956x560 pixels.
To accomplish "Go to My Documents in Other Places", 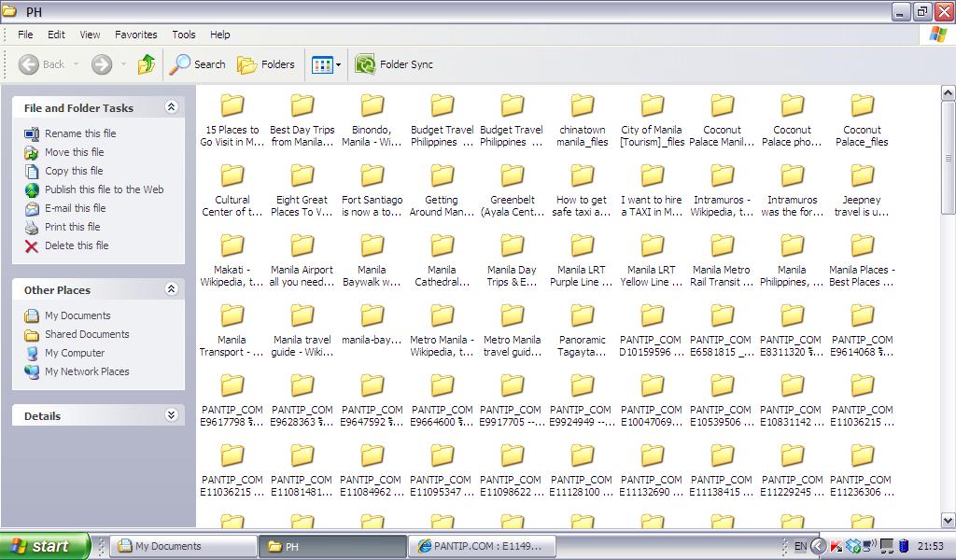I will pyautogui.click(x=77, y=315).
